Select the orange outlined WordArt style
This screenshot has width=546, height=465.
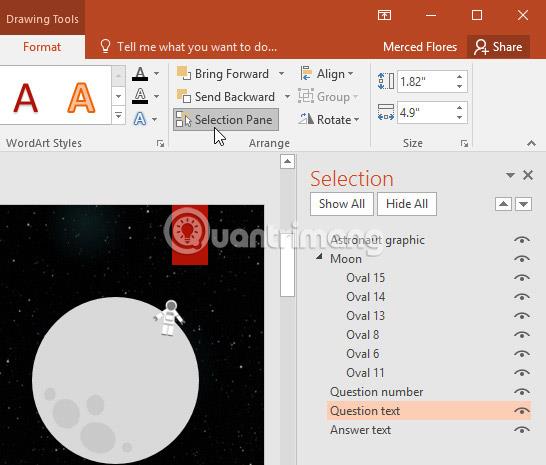[x=81, y=98]
